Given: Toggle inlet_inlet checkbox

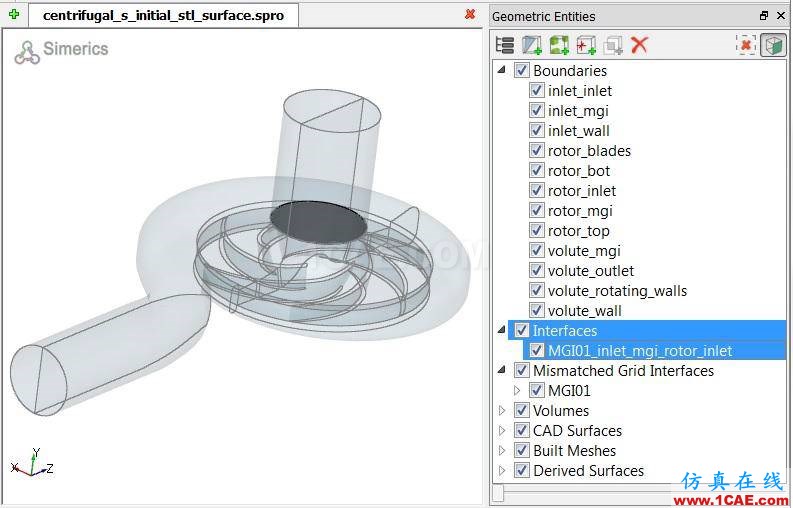Looking at the screenshot, I should tap(537, 91).
